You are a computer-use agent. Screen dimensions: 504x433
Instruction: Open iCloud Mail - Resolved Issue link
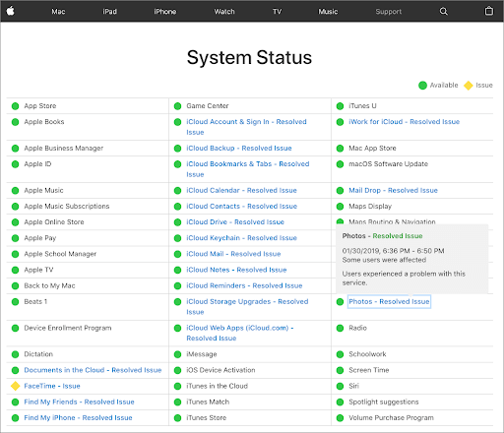click(x=233, y=254)
